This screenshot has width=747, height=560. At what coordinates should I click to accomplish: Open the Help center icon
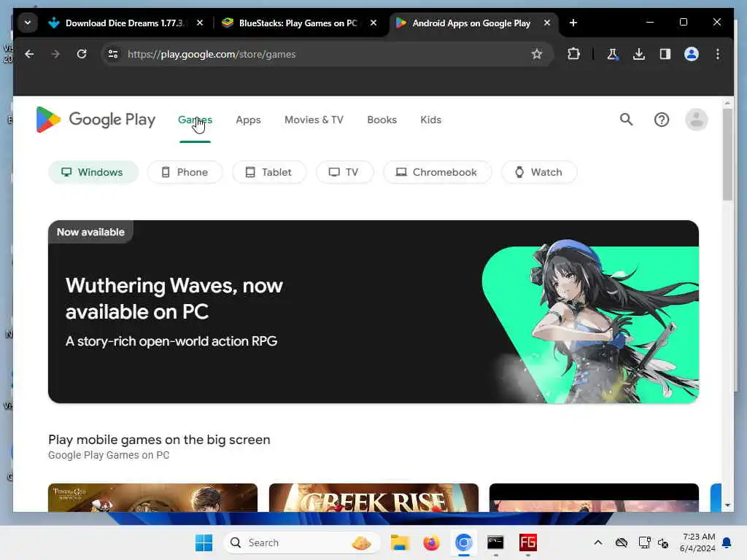coord(661,120)
